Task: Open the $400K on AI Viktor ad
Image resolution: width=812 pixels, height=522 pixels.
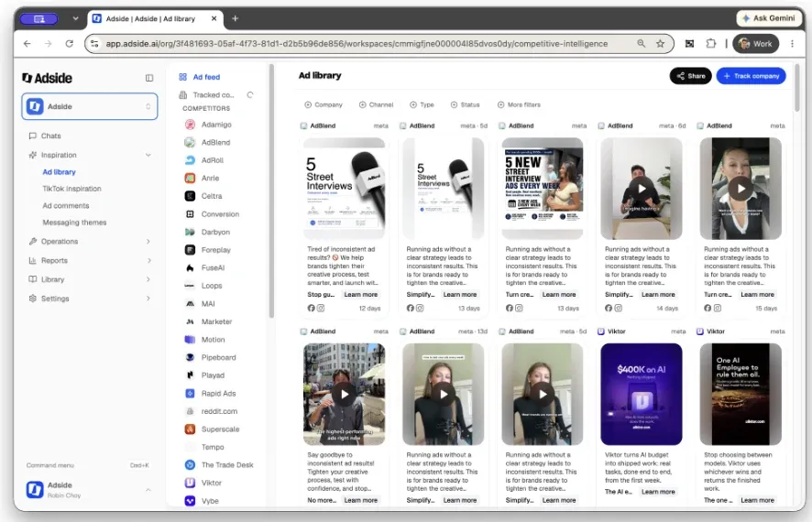Action: tap(642, 394)
